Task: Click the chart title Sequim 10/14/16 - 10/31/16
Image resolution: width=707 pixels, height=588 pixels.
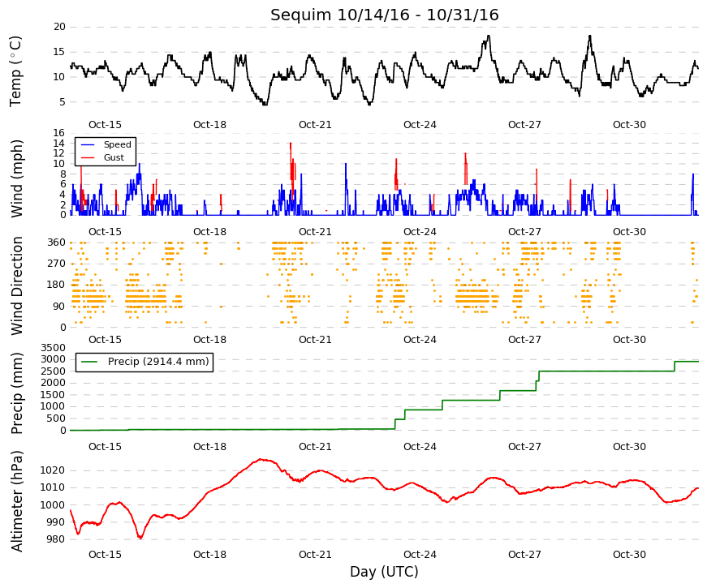Action: [384, 15]
